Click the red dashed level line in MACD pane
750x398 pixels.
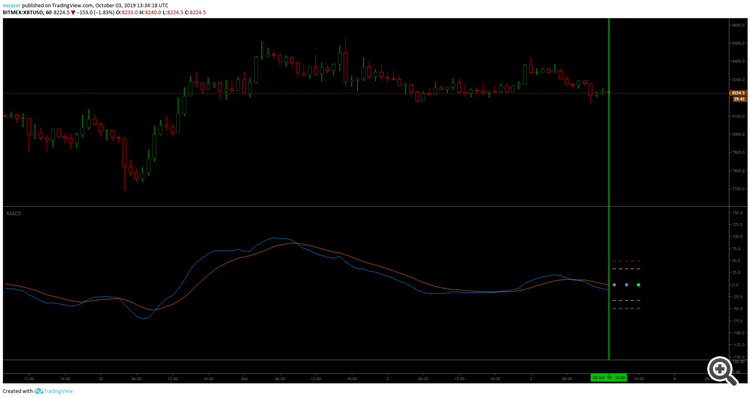pos(626,261)
